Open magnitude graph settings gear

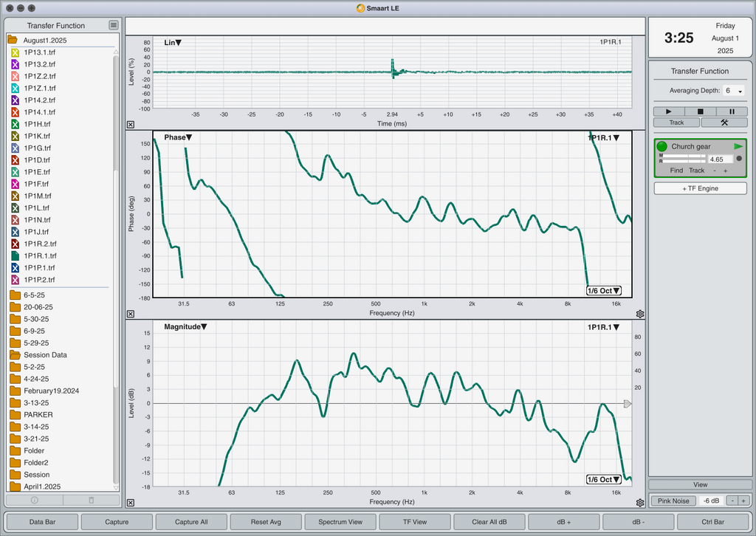click(x=639, y=504)
